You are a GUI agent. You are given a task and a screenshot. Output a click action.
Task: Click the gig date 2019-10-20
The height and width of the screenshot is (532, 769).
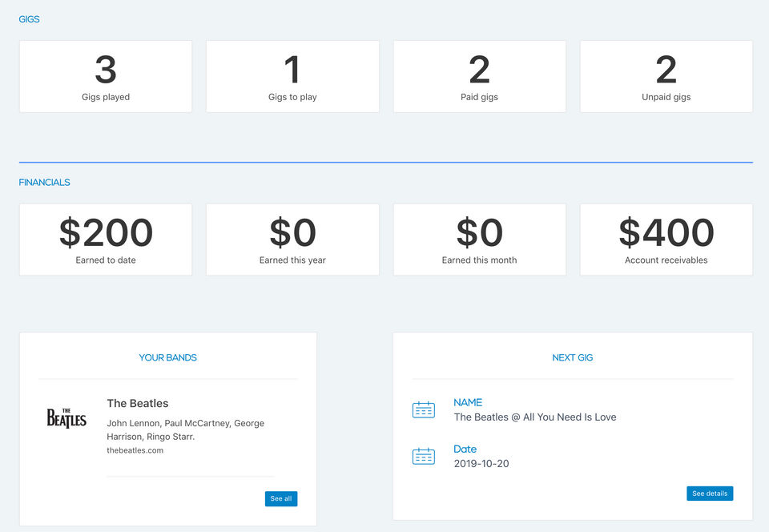481,463
